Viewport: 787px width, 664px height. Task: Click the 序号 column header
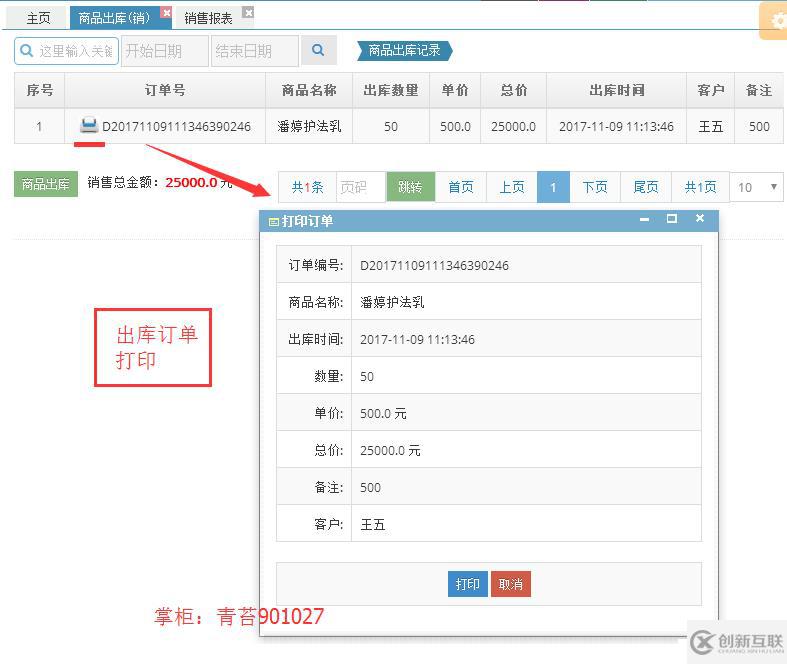coord(40,90)
